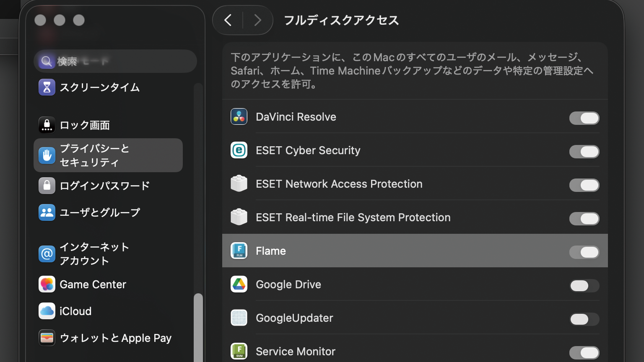Viewport: 644px width, 362px height.
Task: Go back with the left chevron button
Action: pos(228,20)
